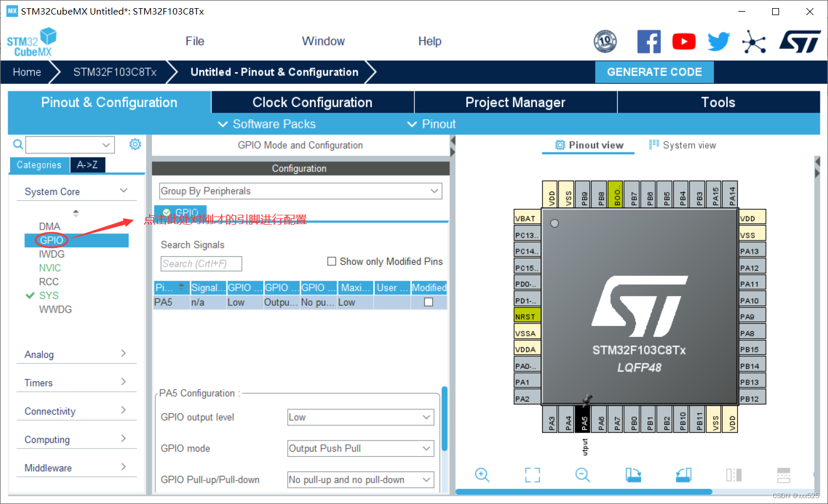Screen dimensions: 828x504
Task: Click the ST community network icon
Action: 754,42
